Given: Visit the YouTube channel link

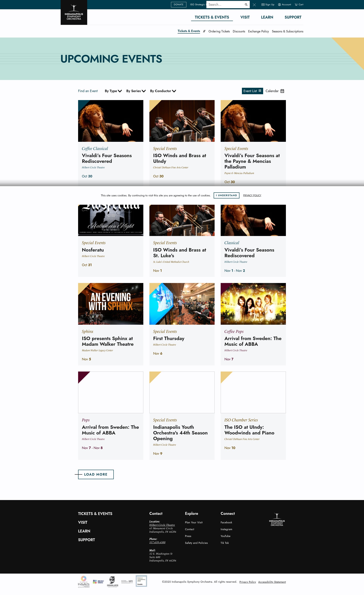Looking at the screenshot, I should (x=225, y=536).
